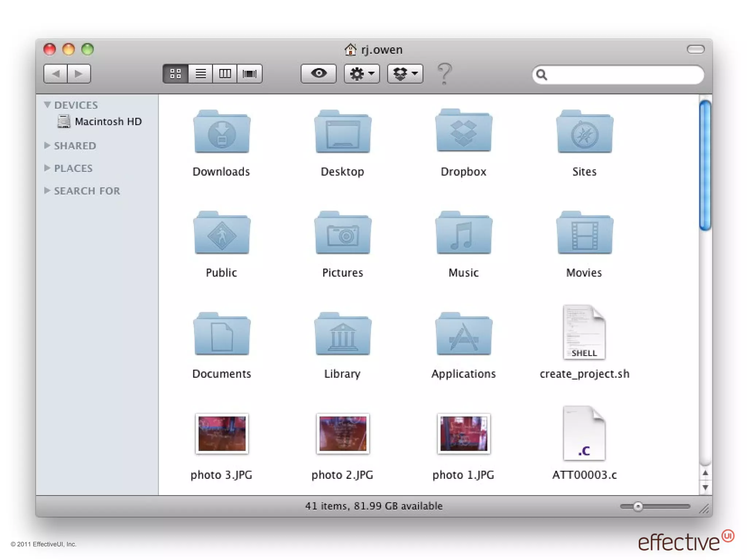This screenshot has height=560, width=747.
Task: Expand the SEARCH FOR sidebar section
Action: coord(47,191)
